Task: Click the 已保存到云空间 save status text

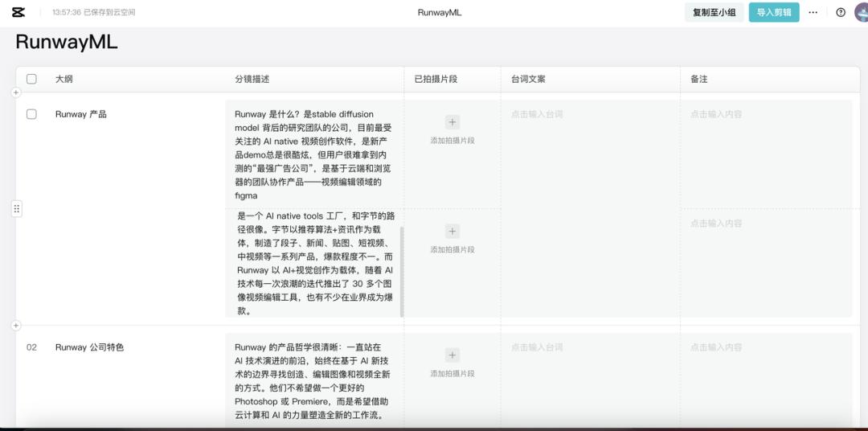Action: point(109,12)
